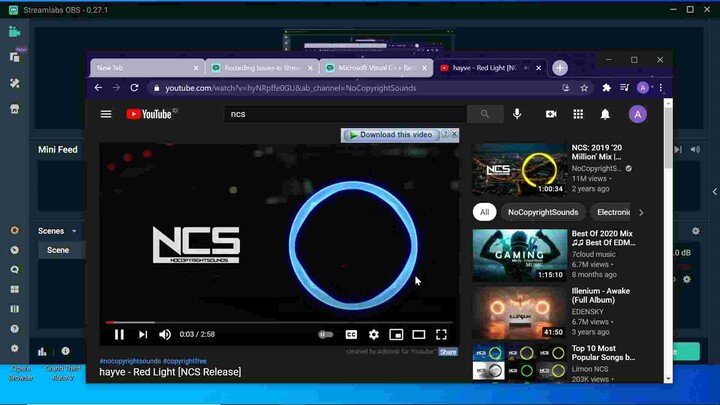Switch to theater mode
Viewport: 720px width, 405px height.
(x=419, y=335)
